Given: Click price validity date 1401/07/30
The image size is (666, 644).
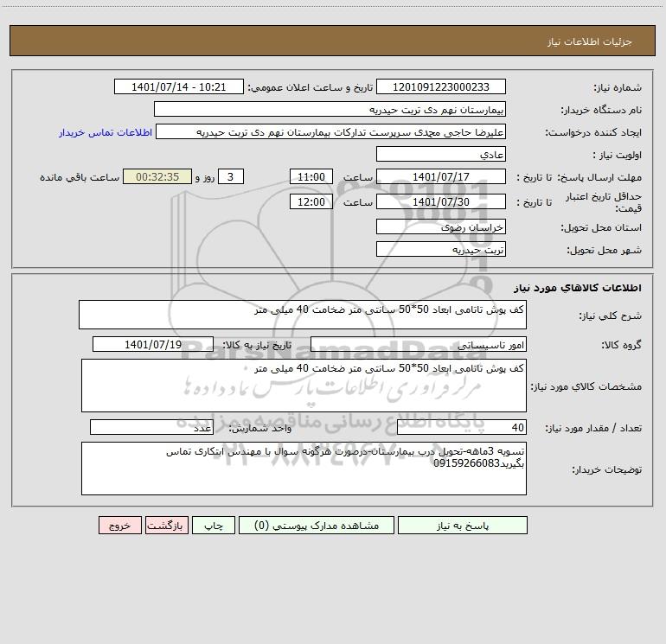Looking at the screenshot, I should pyautogui.click(x=441, y=201).
